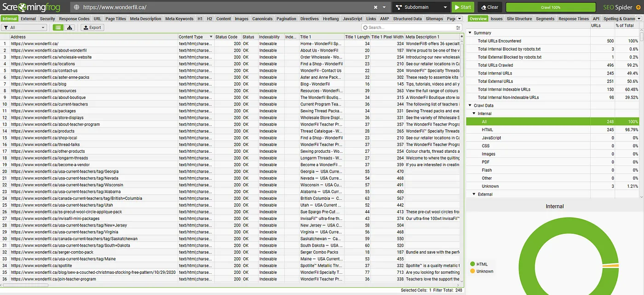The width and height of the screenshot is (644, 295).
Task: Open the filter All dropdown
Action: click(x=24, y=28)
